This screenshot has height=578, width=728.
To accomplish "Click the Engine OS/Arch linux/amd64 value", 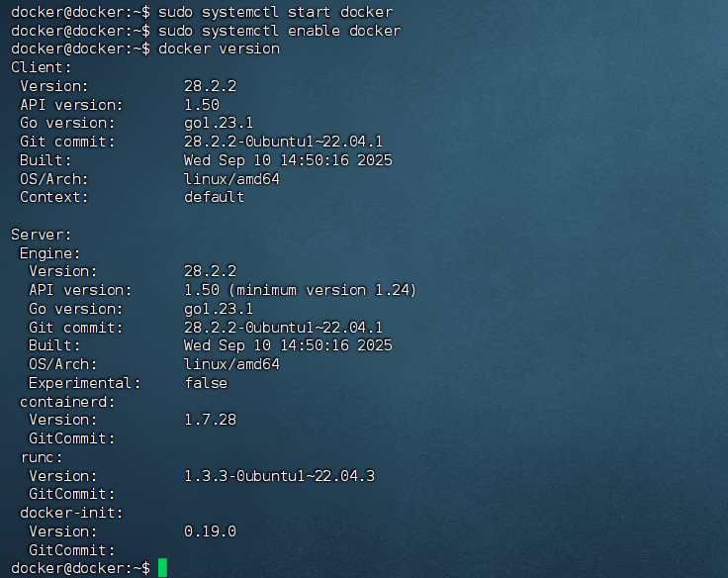I will pos(231,364).
